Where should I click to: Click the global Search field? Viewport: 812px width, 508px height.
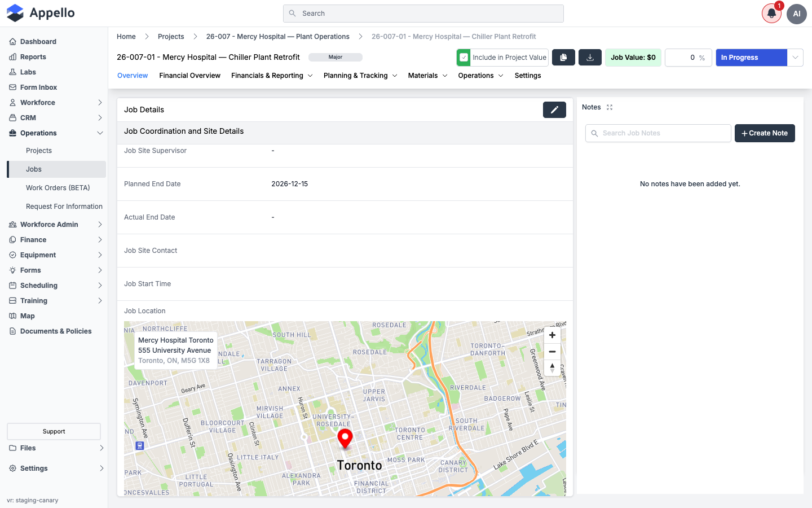coord(423,14)
